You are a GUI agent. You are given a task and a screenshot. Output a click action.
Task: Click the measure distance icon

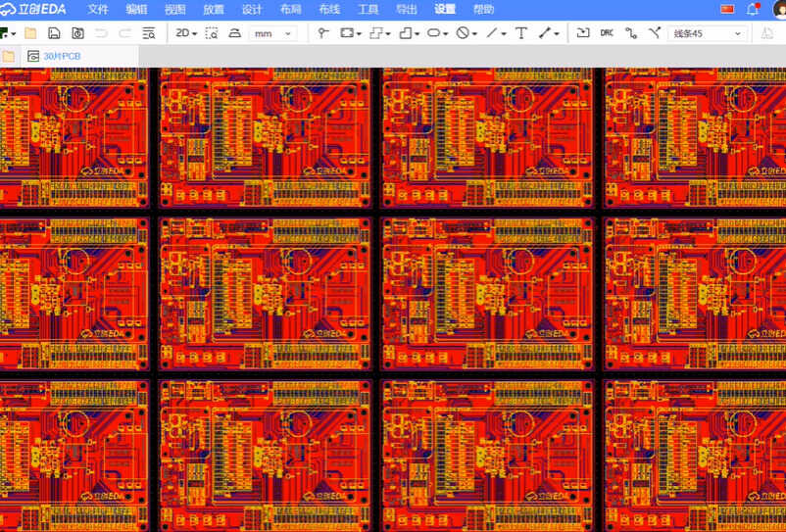tap(234, 33)
